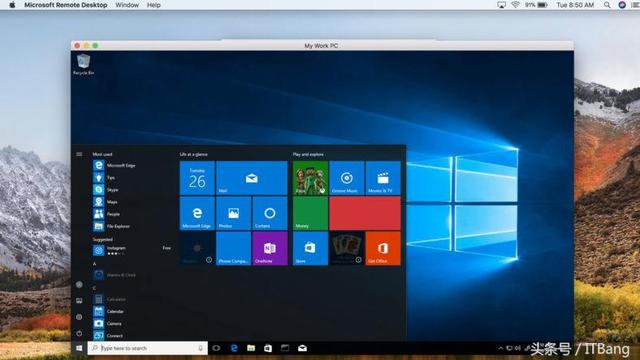Open the Settings gear in the Start rail
The image size is (640, 360).
(79, 317)
